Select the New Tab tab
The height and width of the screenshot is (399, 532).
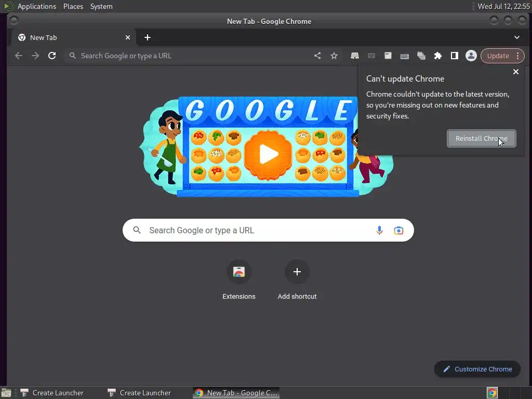tap(74, 37)
